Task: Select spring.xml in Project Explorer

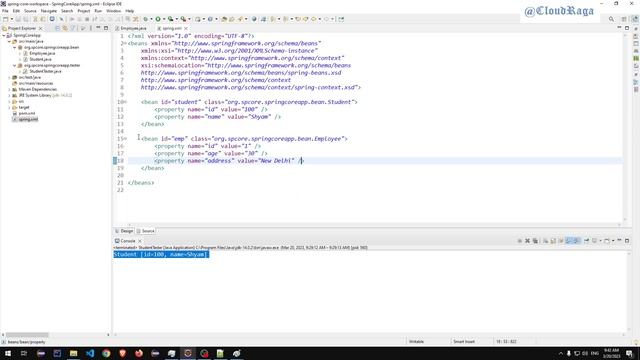Action: tap(28, 119)
